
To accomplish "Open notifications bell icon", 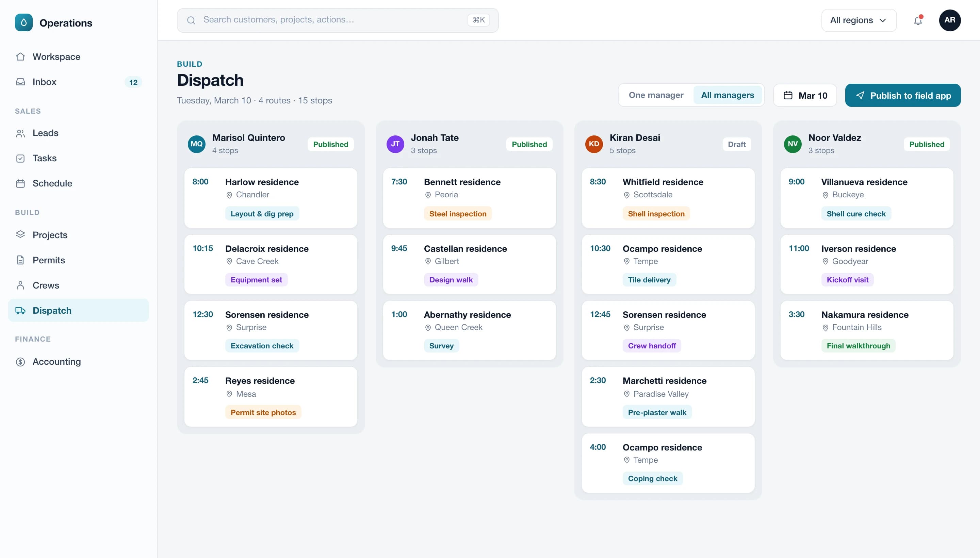I will click(918, 20).
